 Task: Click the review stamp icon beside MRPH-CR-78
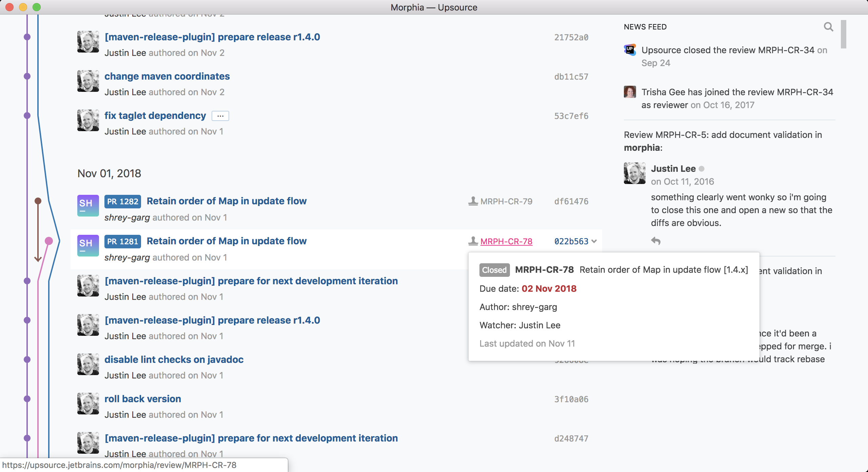(473, 241)
